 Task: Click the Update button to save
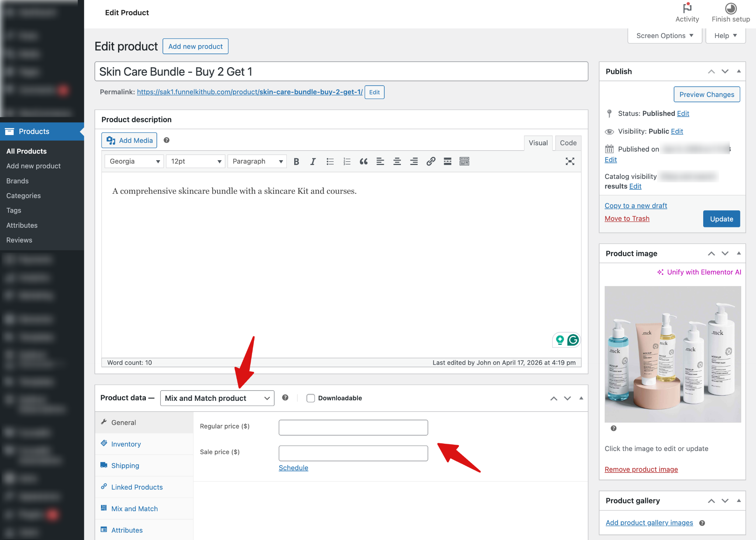(x=721, y=219)
